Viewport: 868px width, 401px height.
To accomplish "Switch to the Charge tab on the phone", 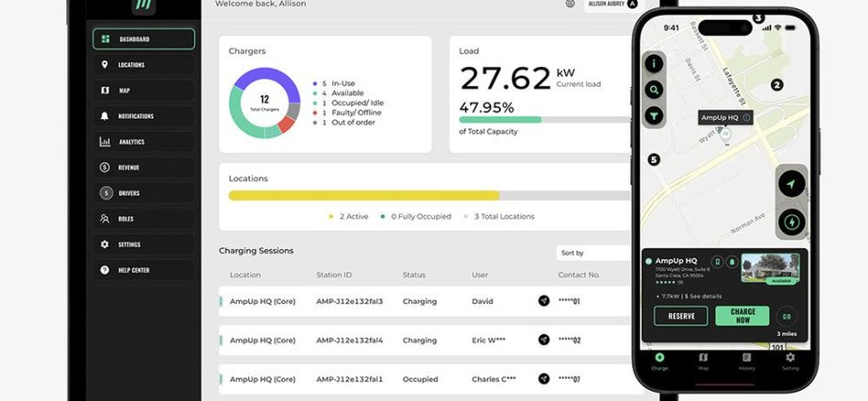I will [659, 361].
